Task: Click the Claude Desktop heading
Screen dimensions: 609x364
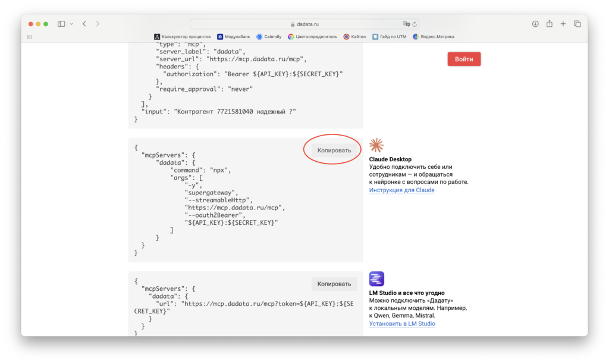Action: tap(390, 159)
